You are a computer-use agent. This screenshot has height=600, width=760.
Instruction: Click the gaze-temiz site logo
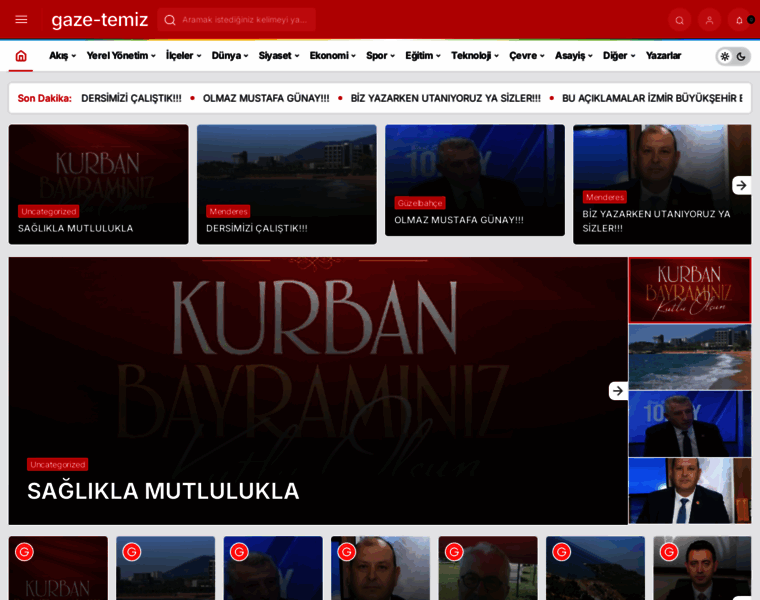pyautogui.click(x=99, y=20)
